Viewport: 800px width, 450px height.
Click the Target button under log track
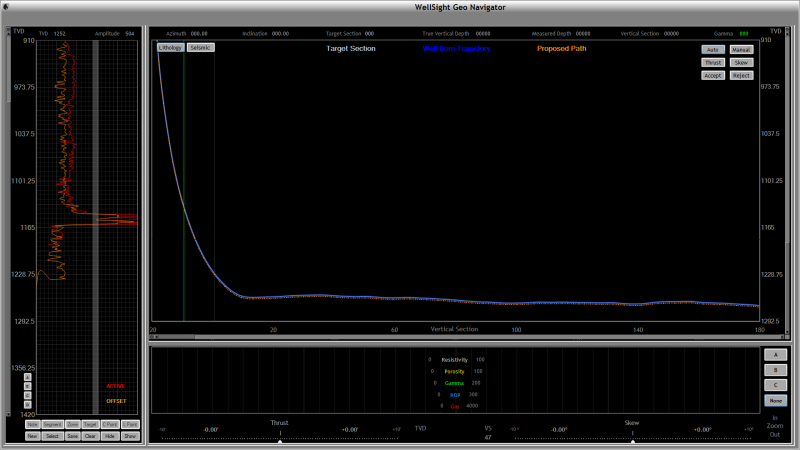[x=90, y=425]
